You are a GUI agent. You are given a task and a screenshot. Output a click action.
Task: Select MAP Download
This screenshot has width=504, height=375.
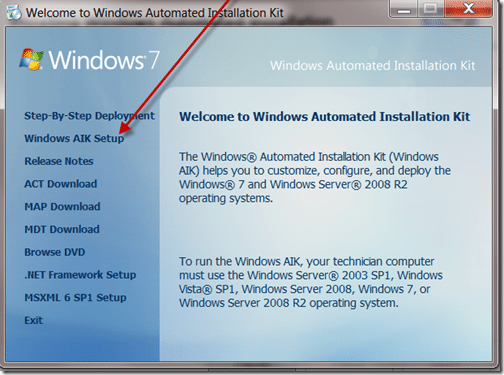coord(62,207)
